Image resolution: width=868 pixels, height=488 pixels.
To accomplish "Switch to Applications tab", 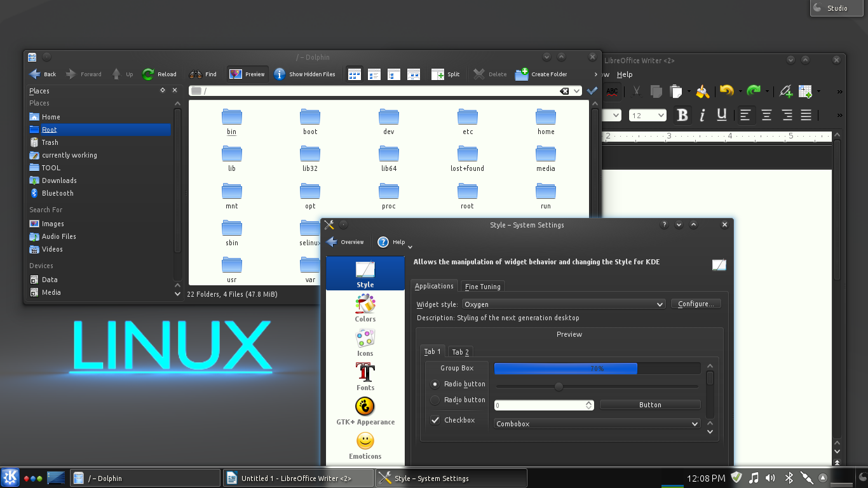I will pyautogui.click(x=434, y=286).
